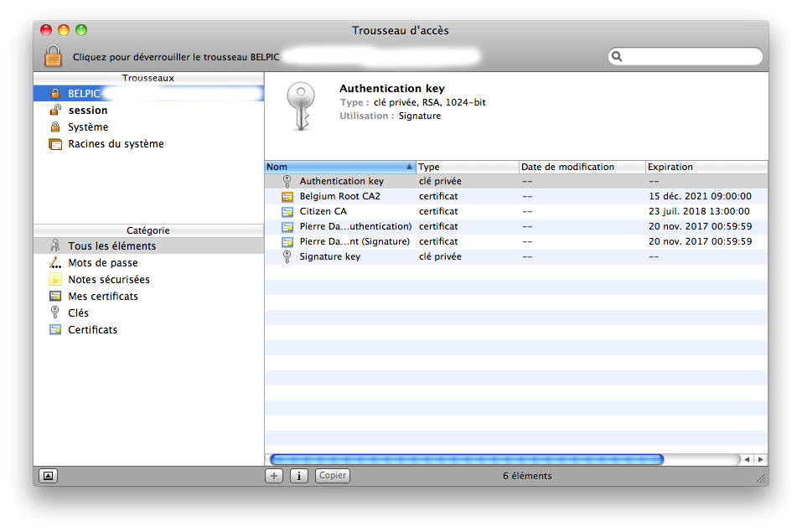802x532 pixels.
Task: Click the 6 éléments status text
Action: click(527, 476)
